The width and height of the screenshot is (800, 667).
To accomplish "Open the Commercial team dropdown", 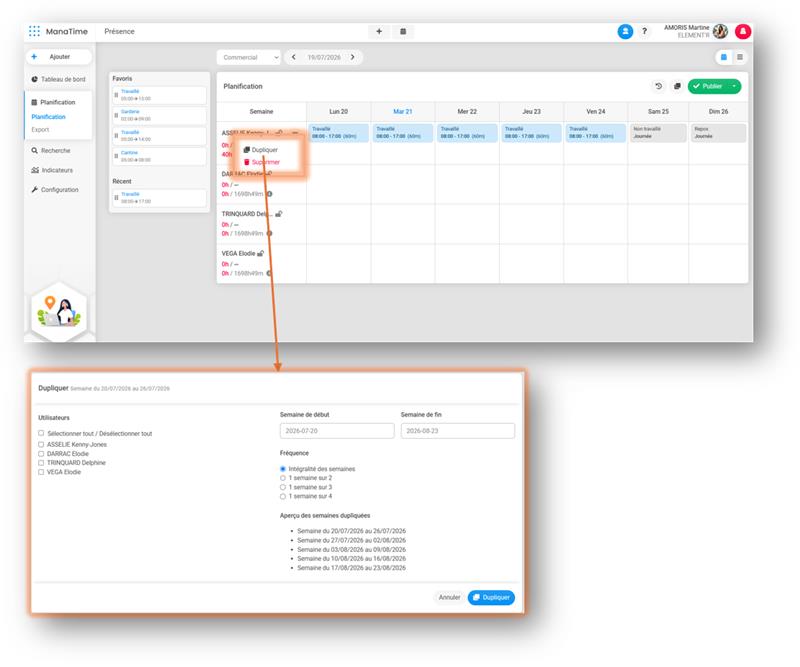I will (249, 57).
